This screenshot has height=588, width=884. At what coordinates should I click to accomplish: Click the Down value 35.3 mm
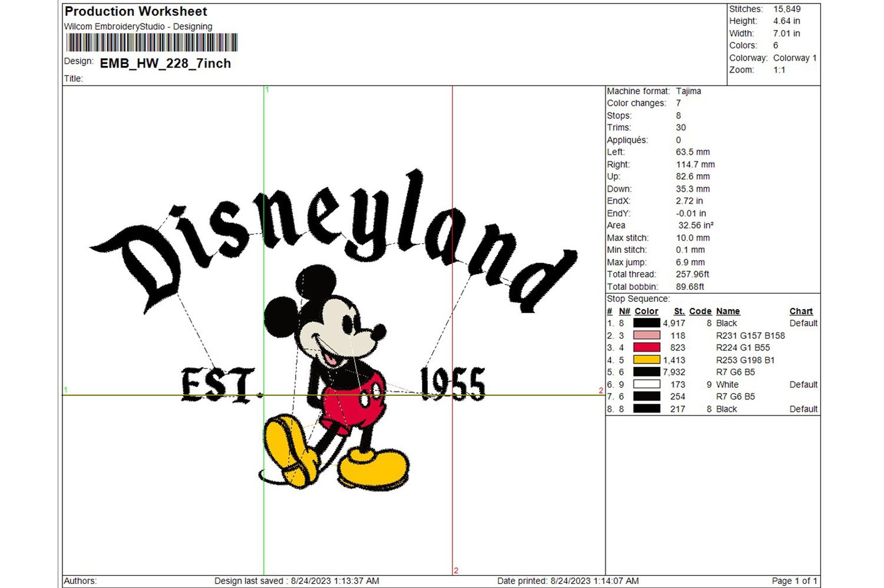coord(692,189)
